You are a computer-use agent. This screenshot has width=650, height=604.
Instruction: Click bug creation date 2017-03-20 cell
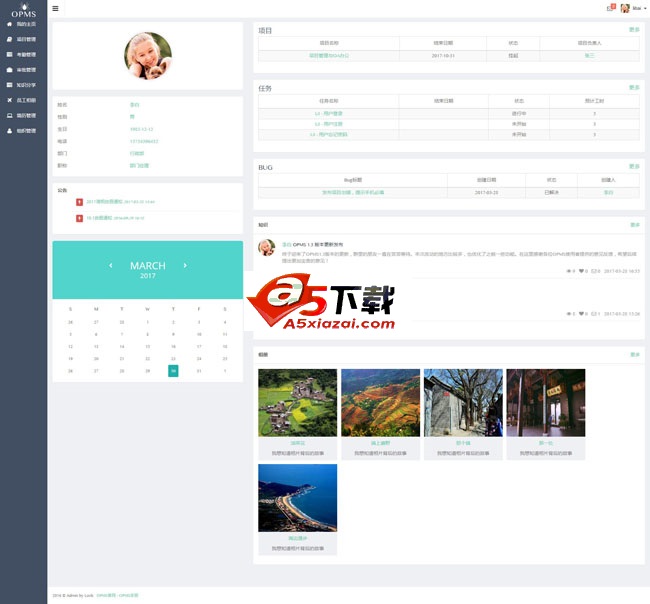[486, 192]
